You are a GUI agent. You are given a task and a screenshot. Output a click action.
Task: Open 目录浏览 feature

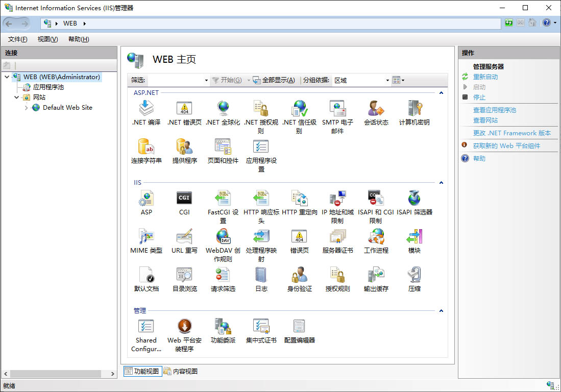pyautogui.click(x=184, y=279)
